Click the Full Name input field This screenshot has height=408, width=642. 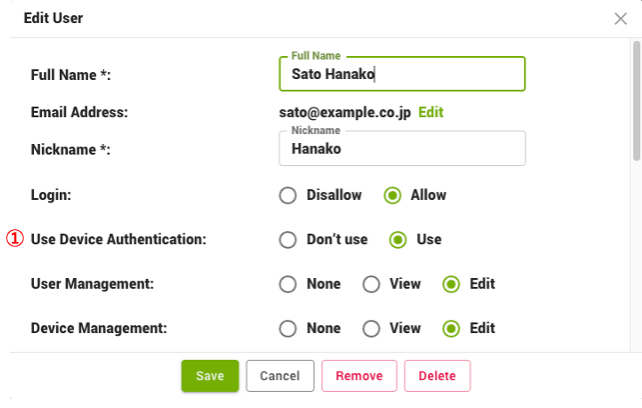coord(402,74)
